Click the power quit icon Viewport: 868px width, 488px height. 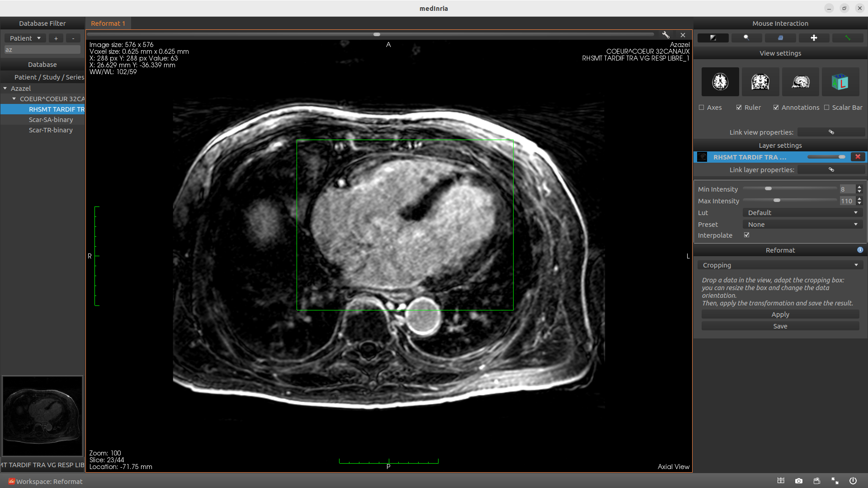853,481
